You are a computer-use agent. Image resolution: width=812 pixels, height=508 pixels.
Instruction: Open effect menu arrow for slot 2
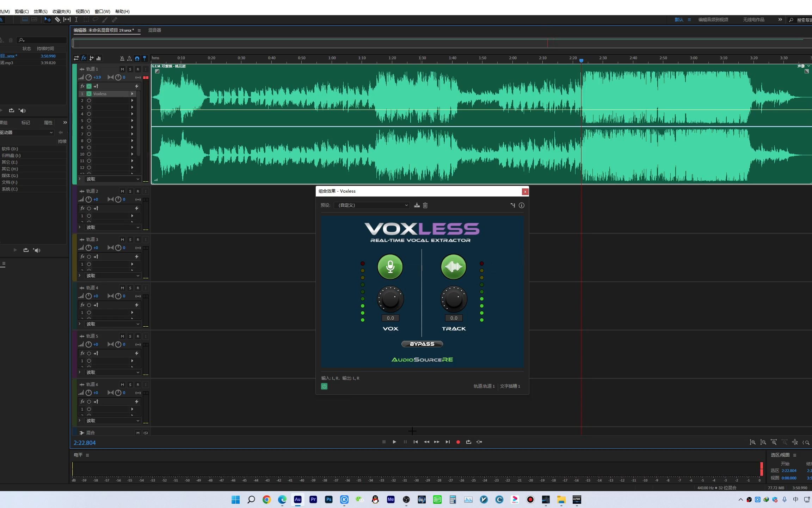[x=132, y=101]
